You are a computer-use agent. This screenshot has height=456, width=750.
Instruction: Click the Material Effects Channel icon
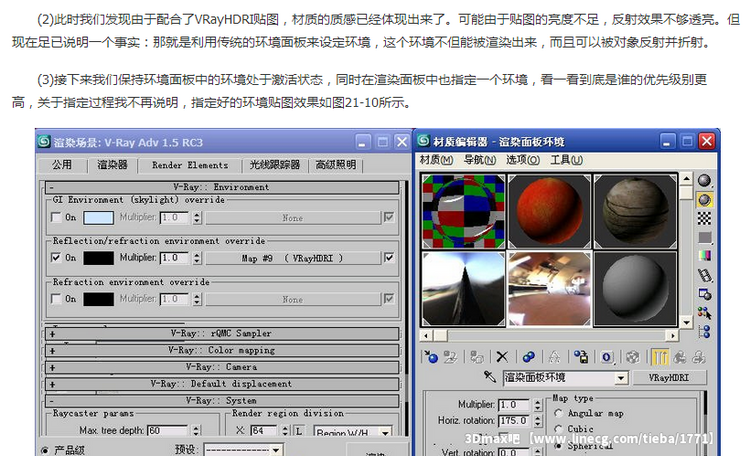(x=607, y=357)
